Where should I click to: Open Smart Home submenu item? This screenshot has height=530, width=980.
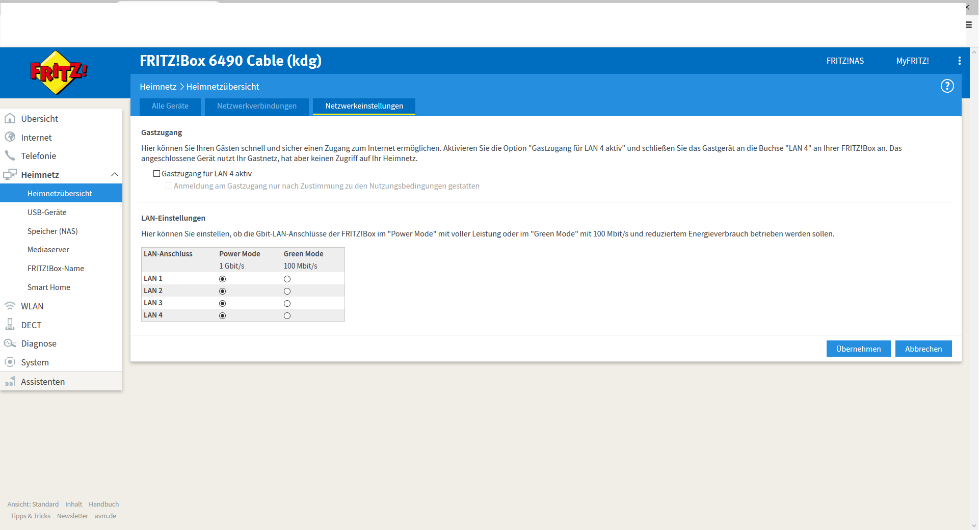click(49, 287)
